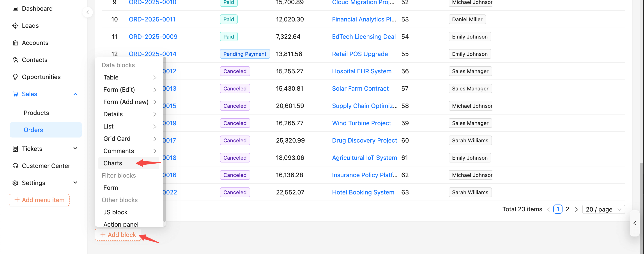Expand the Table submenu arrow
Screen dimensions: 644x254
pyautogui.click(x=155, y=78)
